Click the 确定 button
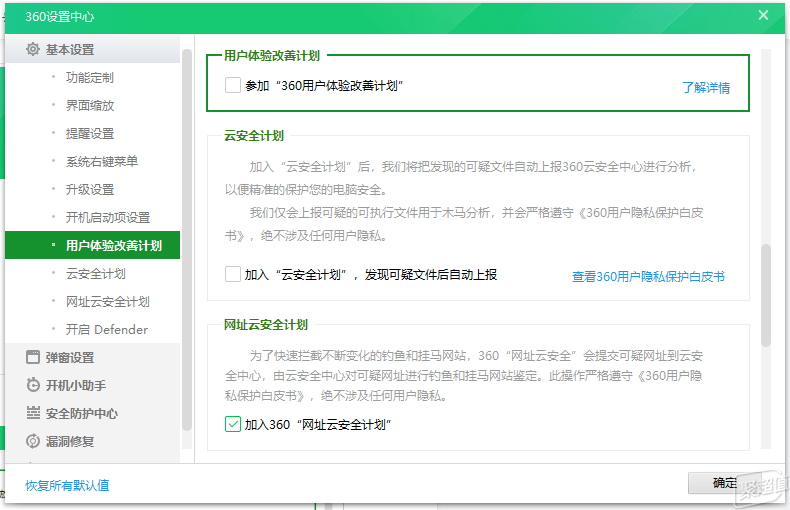 click(x=725, y=483)
